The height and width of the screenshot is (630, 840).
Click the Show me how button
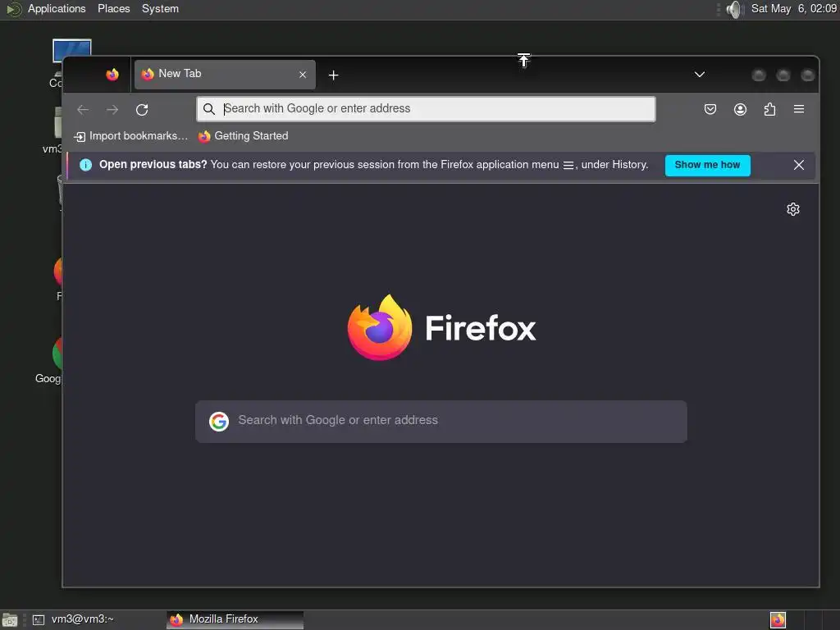tap(707, 165)
